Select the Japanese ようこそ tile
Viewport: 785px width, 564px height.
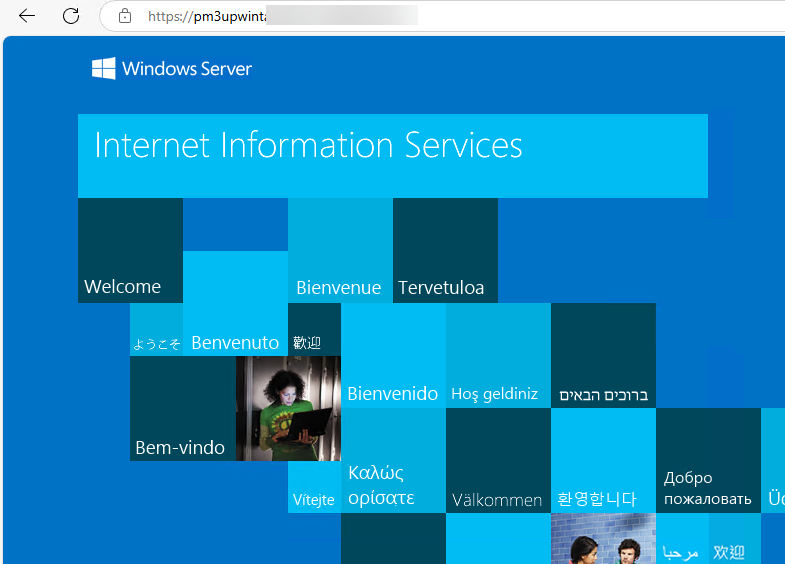156,329
